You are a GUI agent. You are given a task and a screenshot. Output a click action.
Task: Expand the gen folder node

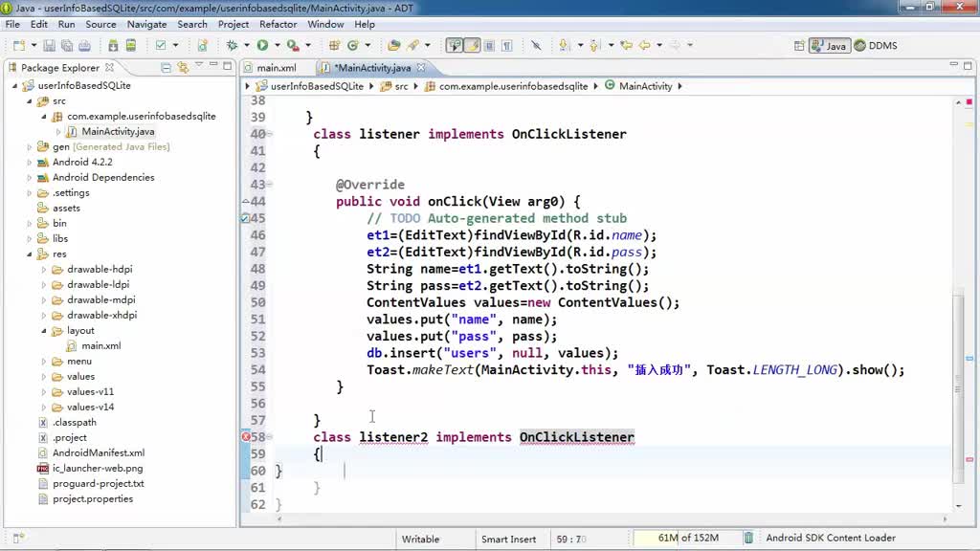pos(30,146)
